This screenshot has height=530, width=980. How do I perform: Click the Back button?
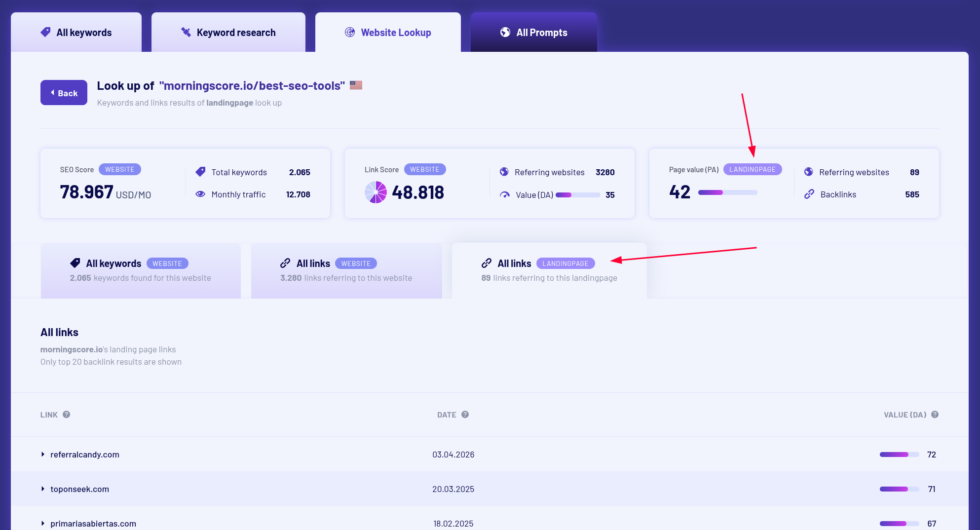tap(64, 93)
